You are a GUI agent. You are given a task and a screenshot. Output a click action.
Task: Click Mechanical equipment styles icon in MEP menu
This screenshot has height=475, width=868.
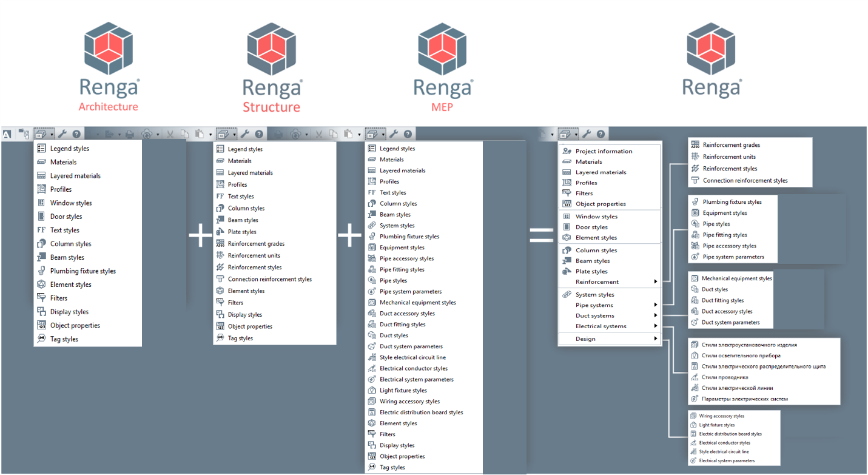[372, 302]
